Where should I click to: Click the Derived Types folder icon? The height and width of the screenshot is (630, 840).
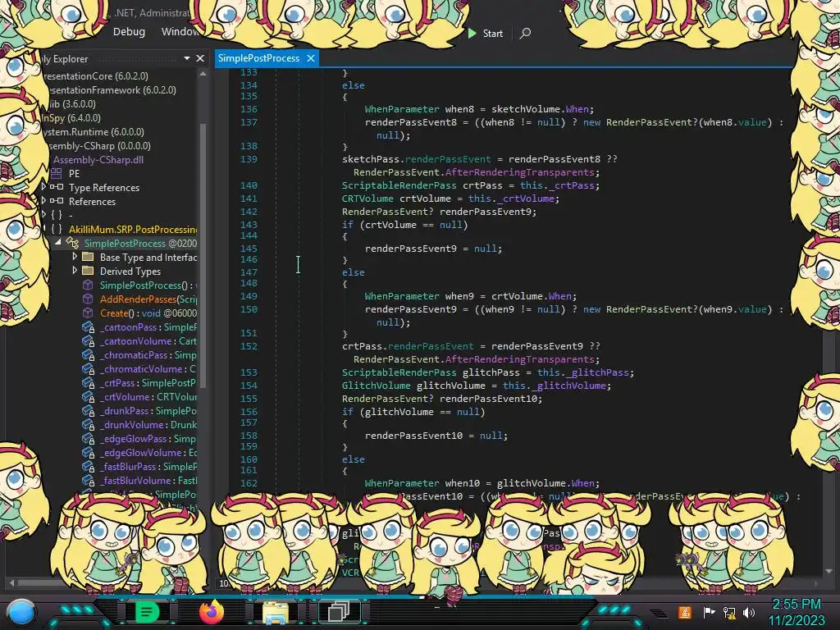coord(88,271)
